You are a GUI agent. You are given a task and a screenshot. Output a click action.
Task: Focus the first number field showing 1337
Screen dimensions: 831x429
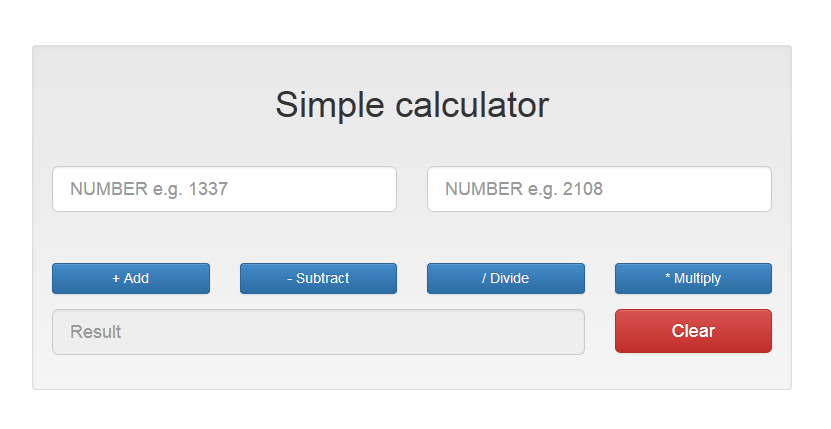click(224, 189)
